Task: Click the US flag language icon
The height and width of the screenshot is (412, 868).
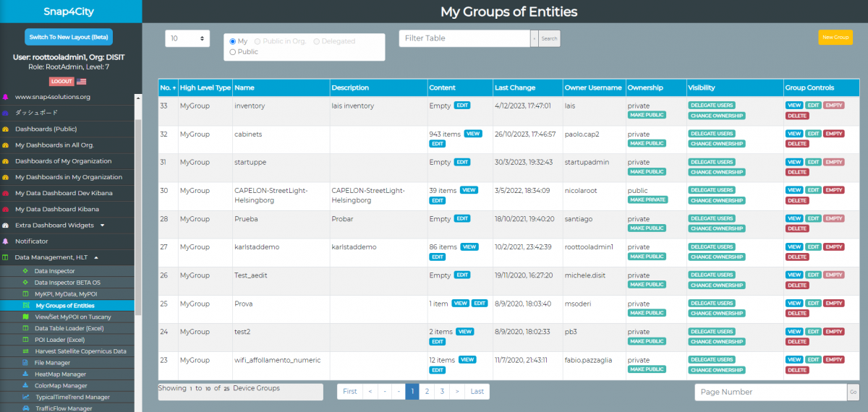Action: click(x=81, y=82)
